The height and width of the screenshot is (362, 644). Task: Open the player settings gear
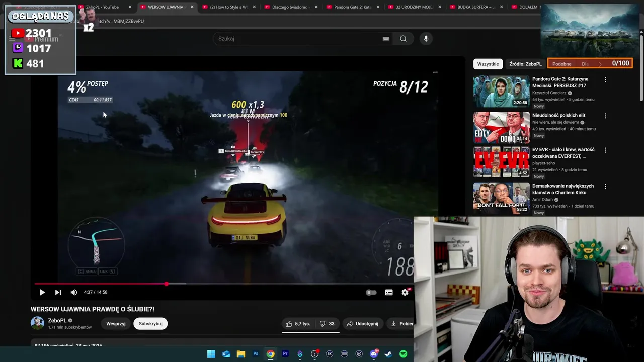(x=405, y=292)
